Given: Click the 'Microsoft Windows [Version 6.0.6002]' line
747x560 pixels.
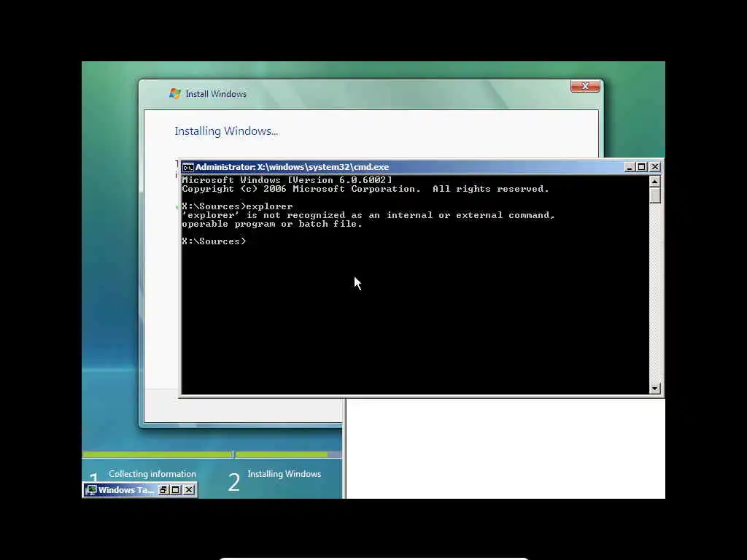Looking at the screenshot, I should (x=287, y=180).
